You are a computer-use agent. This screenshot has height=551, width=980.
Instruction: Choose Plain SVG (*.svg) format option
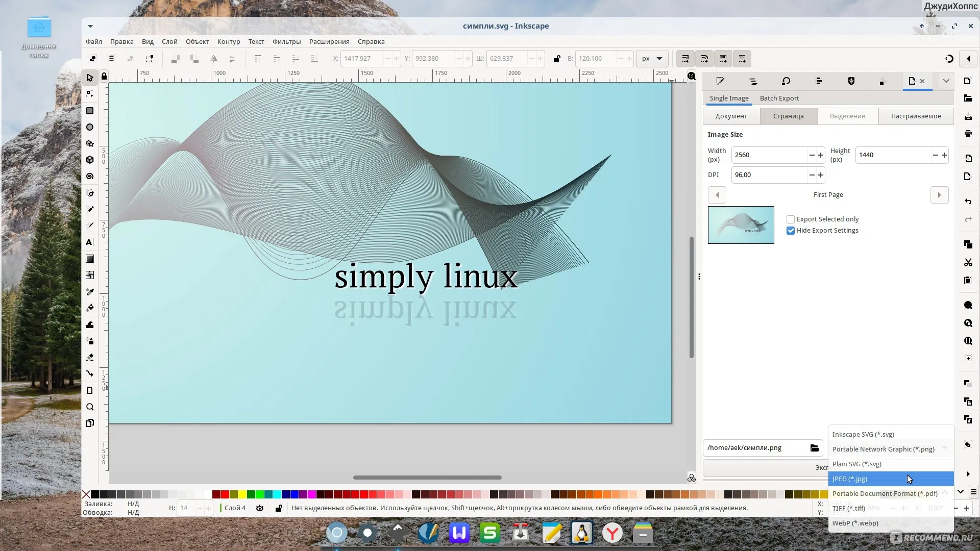tap(891, 464)
